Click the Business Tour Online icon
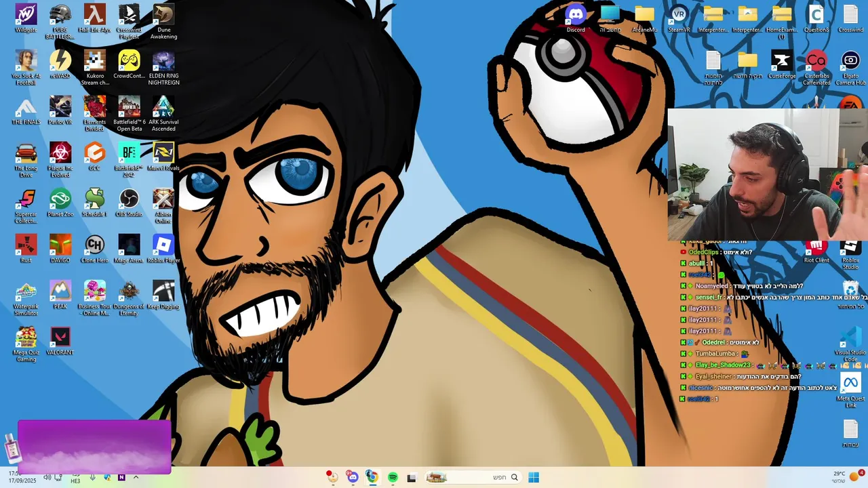This screenshot has width=868, height=488. click(94, 298)
